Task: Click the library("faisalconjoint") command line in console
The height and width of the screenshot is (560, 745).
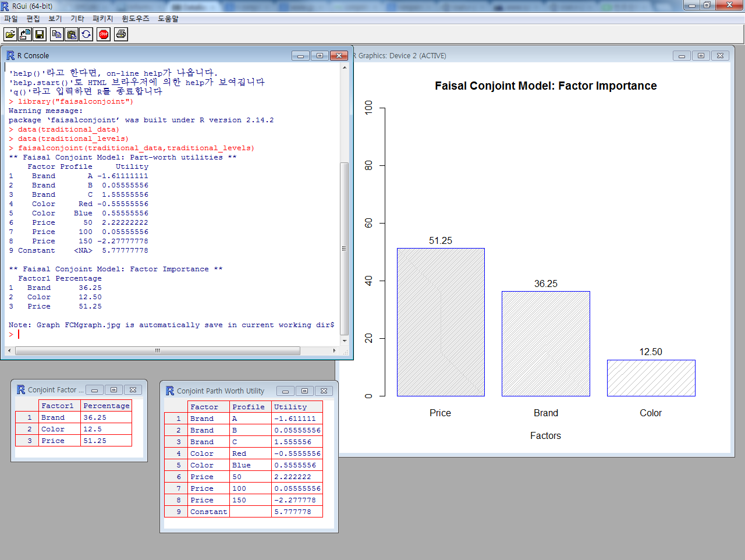Action: (71, 101)
